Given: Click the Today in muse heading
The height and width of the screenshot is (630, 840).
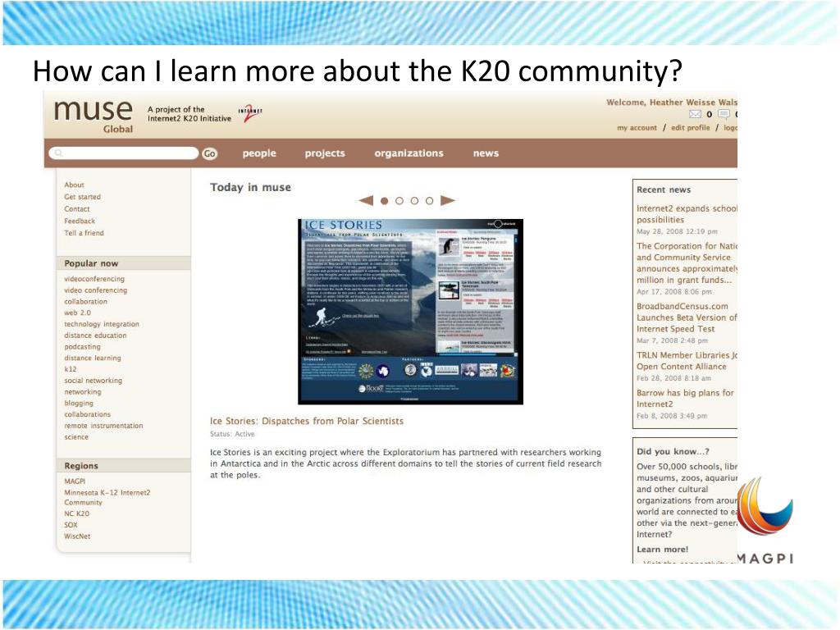Looking at the screenshot, I should pos(250,188).
